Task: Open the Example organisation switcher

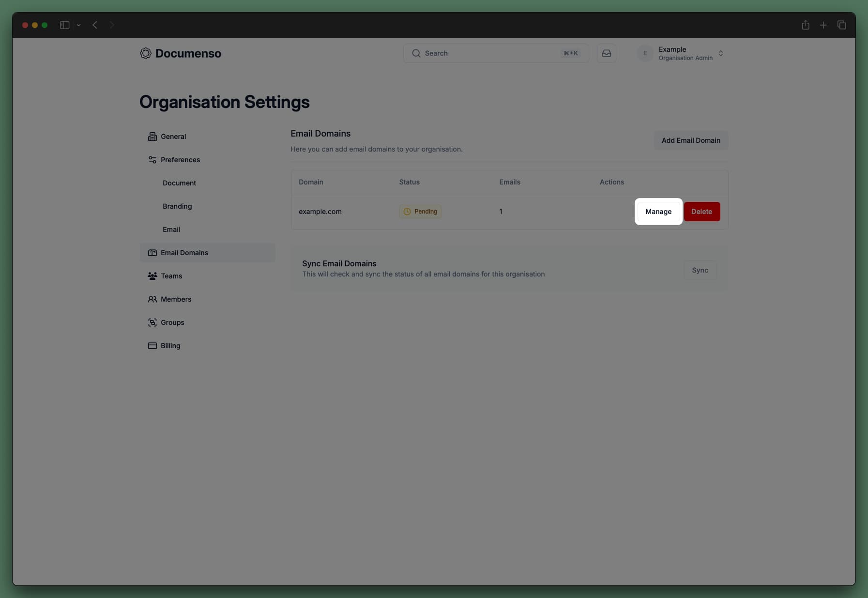Action: click(x=683, y=53)
